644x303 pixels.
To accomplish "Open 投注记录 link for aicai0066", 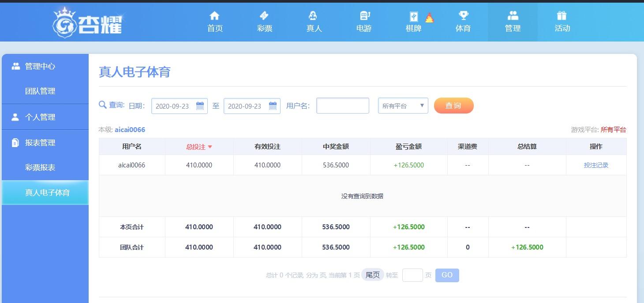I will (x=596, y=165).
